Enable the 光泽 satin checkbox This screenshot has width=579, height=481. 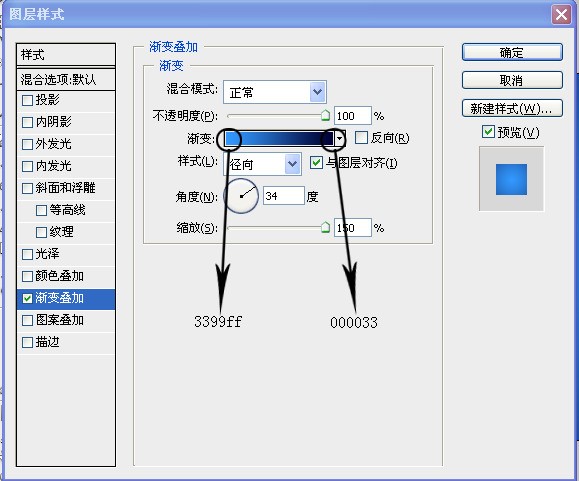[x=27, y=254]
